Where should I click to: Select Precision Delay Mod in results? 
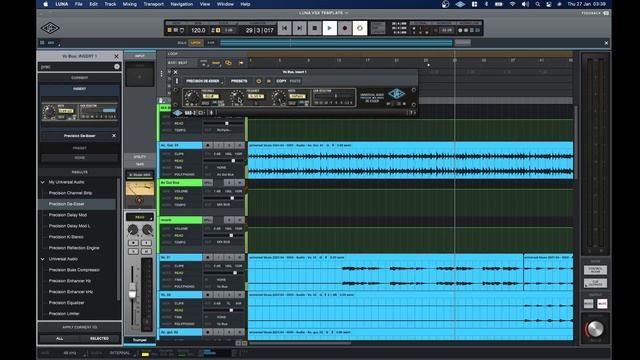[x=68, y=215]
